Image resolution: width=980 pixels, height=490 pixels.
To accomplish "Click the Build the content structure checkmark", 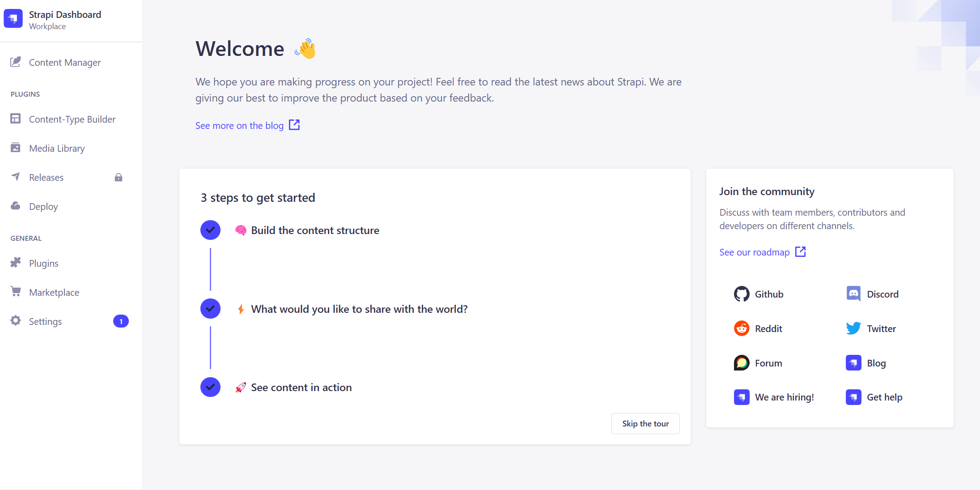I will 210,230.
